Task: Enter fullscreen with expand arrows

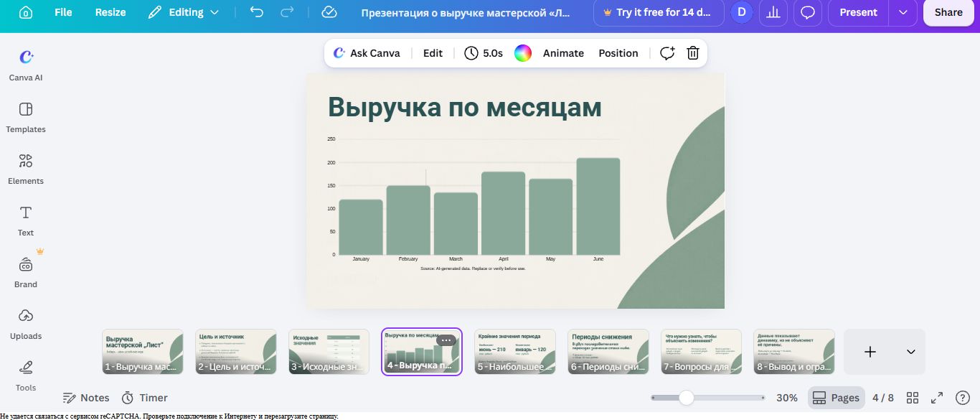Action: 937,398
